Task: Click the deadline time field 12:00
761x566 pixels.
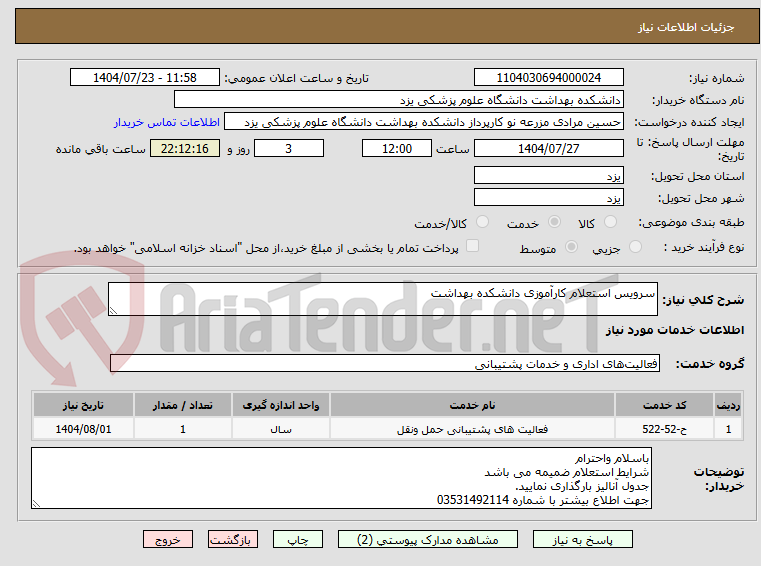Action: (397, 149)
